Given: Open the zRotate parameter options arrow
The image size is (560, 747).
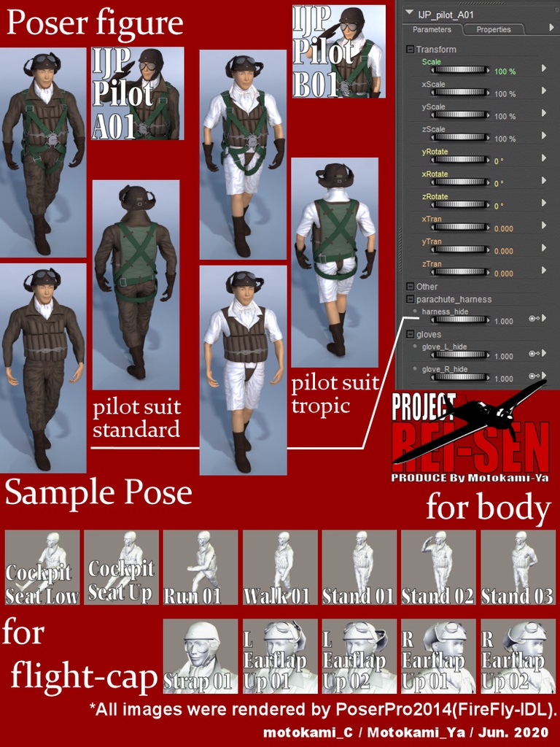Looking at the screenshot, I should (544, 203).
